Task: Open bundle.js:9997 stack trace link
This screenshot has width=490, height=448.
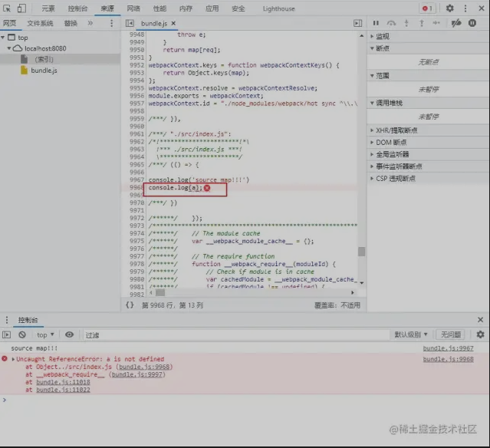Action: (137, 374)
